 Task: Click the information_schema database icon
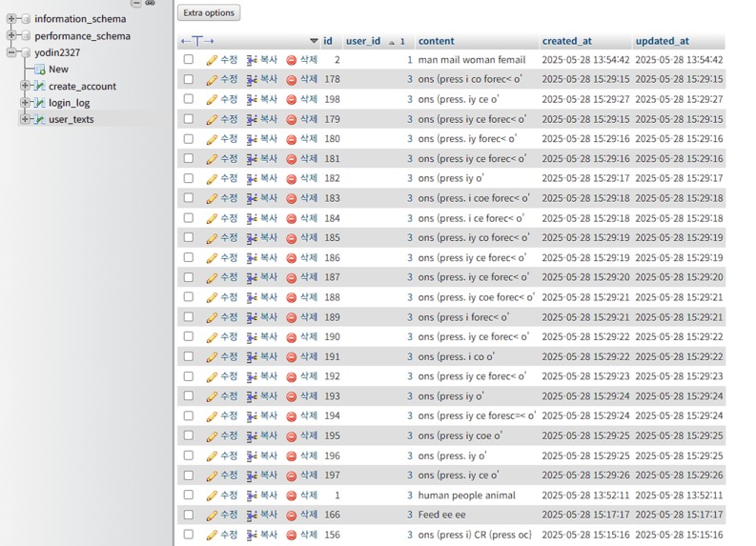point(26,19)
